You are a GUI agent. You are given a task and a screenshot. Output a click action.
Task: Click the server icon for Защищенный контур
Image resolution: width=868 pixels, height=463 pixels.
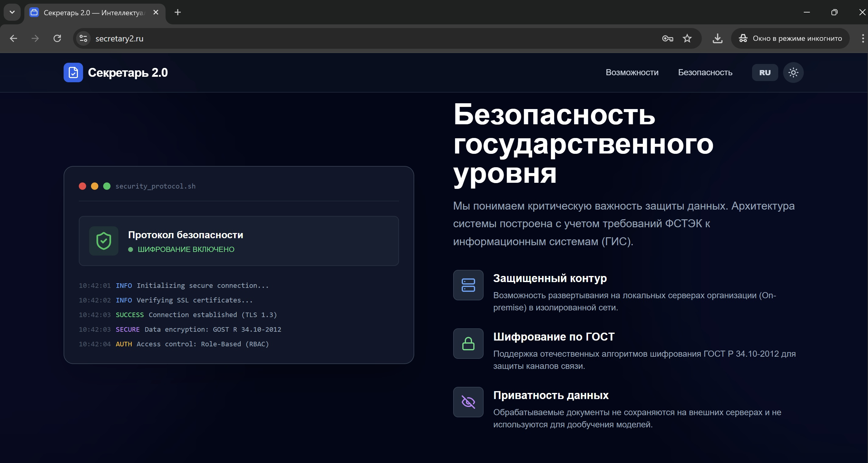coord(468,285)
